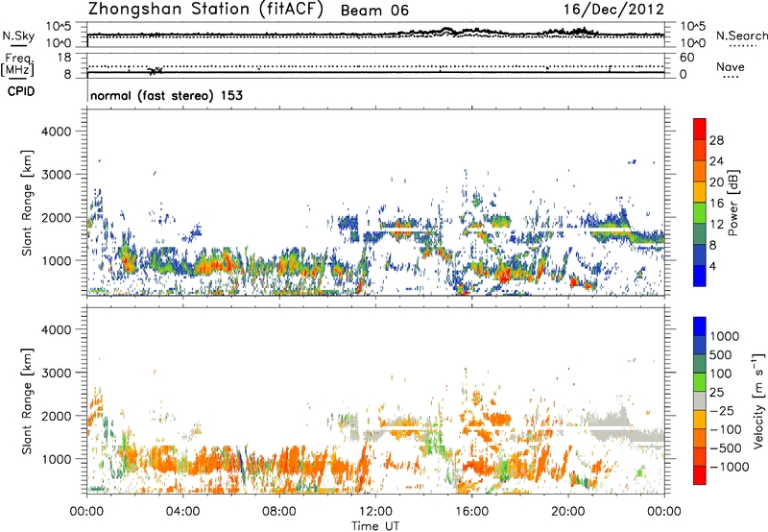Pick the yellow-orange 16–20 dB power segment
The height and width of the screenshot is (532, 768).
point(700,192)
